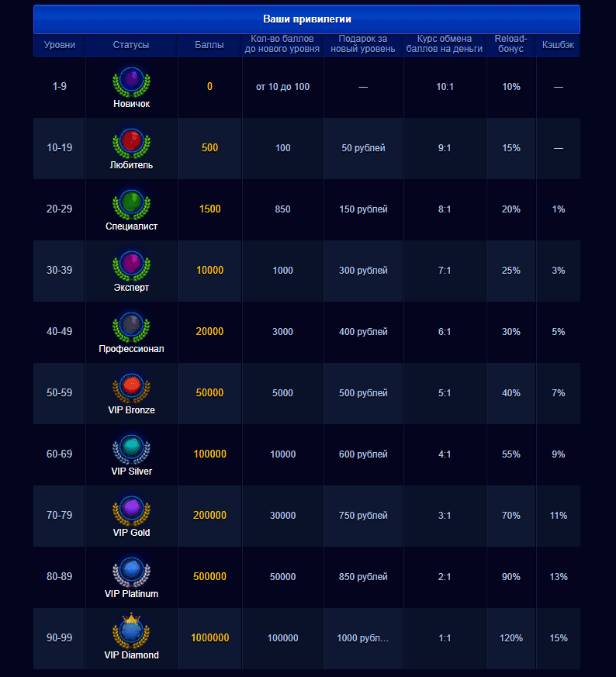Viewport: 616px width, 677px height.
Task: Click the Любитель red gem badge
Action: tap(131, 142)
